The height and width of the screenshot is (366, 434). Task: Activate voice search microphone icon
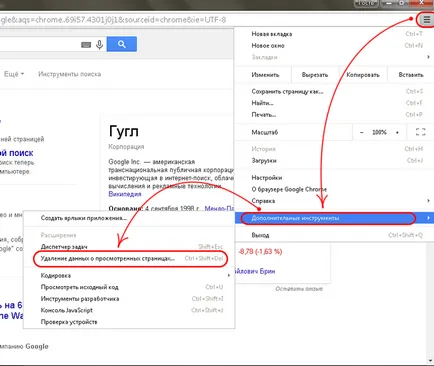(x=99, y=44)
